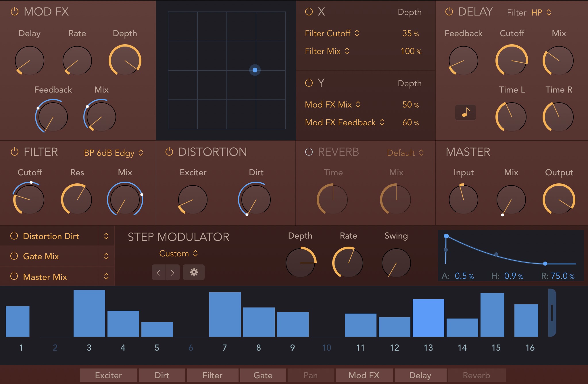Click step 13 bar in the sequencer
Viewport: 588px width, 384px height.
pos(428,318)
